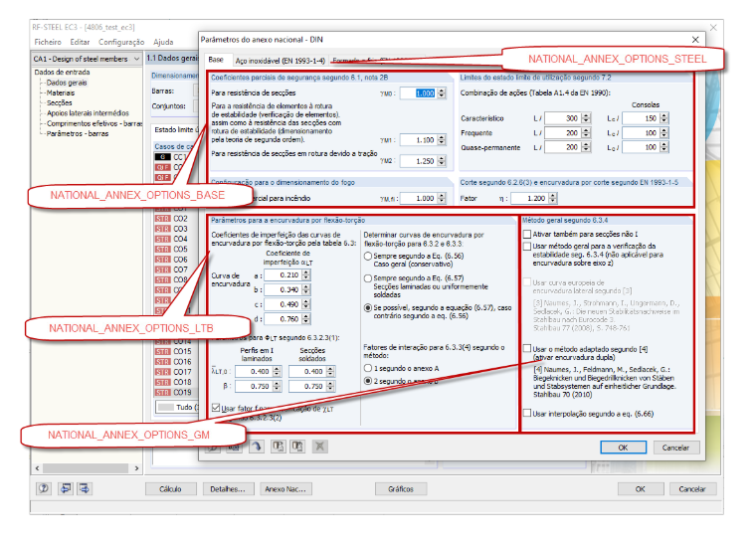Go to the next table with the right-arrow icon
The image size is (756, 539).
[x=85, y=489]
